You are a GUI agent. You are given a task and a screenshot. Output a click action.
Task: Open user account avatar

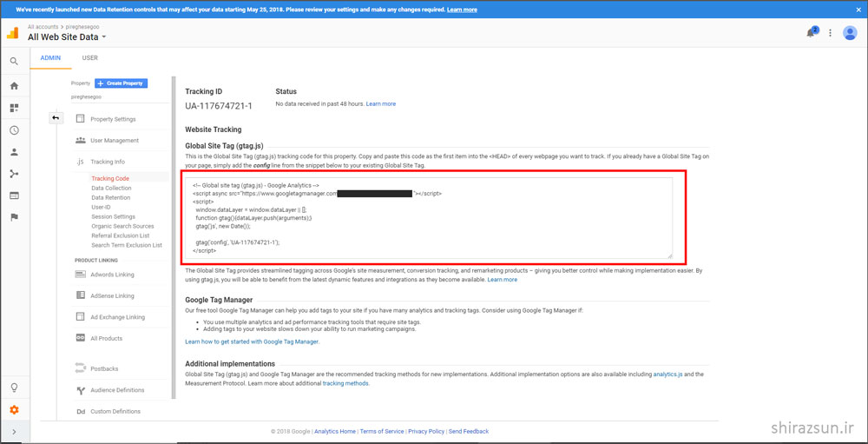[850, 33]
